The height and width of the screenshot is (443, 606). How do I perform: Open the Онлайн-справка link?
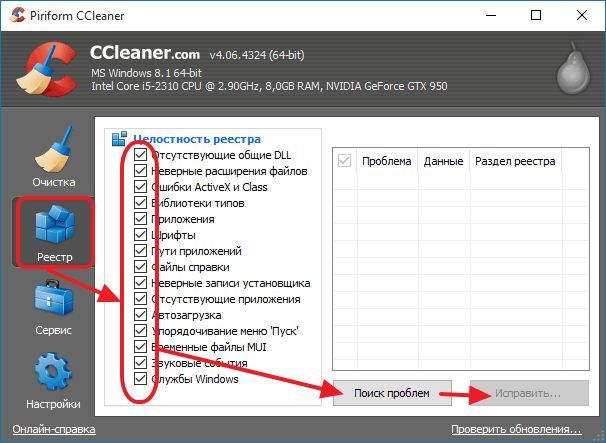pyautogui.click(x=54, y=429)
